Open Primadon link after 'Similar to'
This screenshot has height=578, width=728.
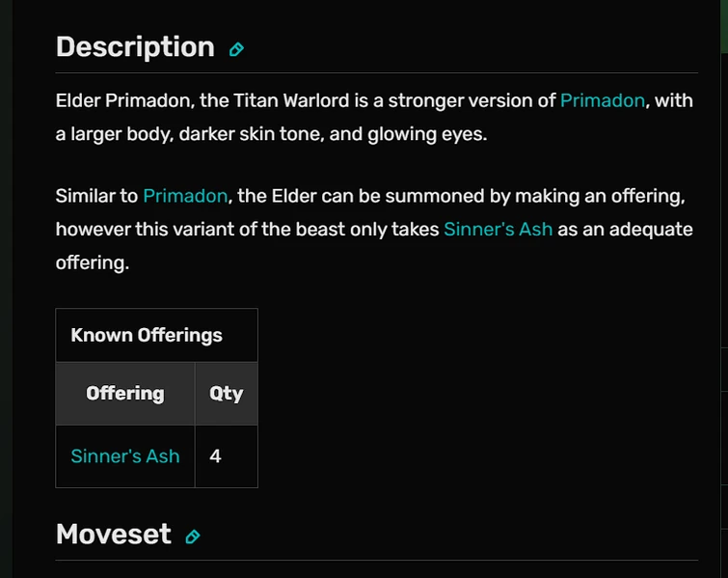pos(185,196)
